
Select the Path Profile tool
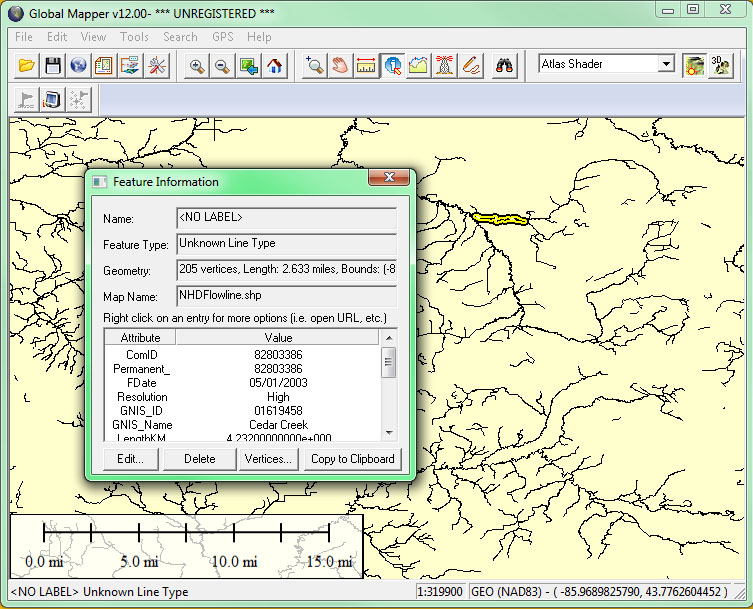coord(418,65)
